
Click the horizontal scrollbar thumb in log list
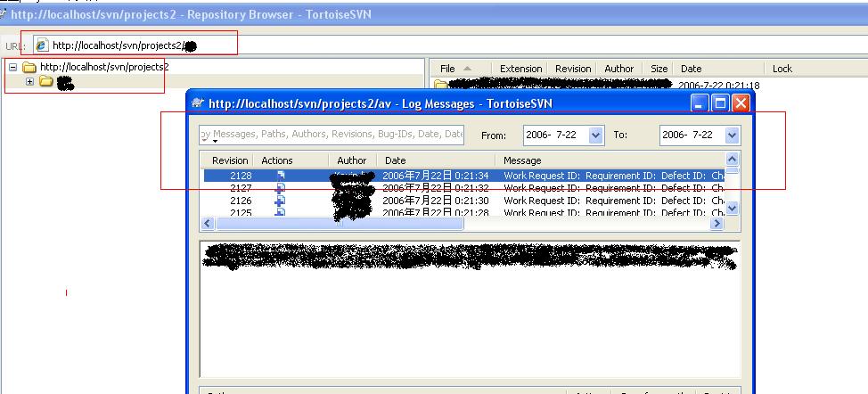click(340, 224)
